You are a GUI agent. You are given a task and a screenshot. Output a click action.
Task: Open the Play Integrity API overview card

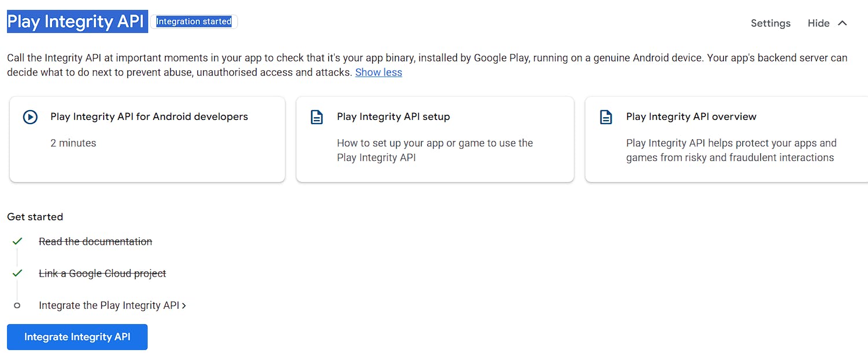(726, 139)
